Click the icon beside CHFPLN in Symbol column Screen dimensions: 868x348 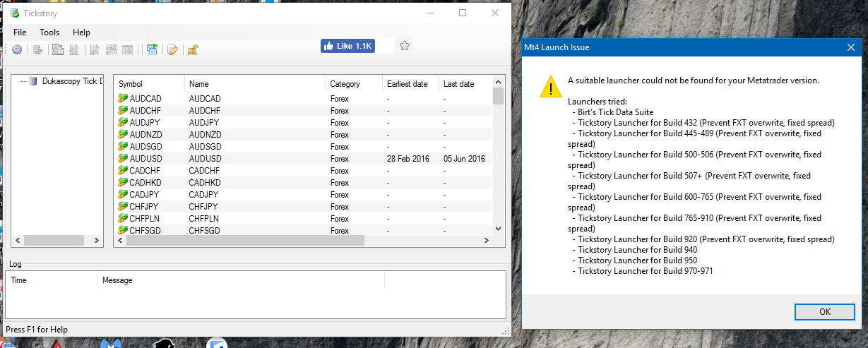tap(123, 219)
